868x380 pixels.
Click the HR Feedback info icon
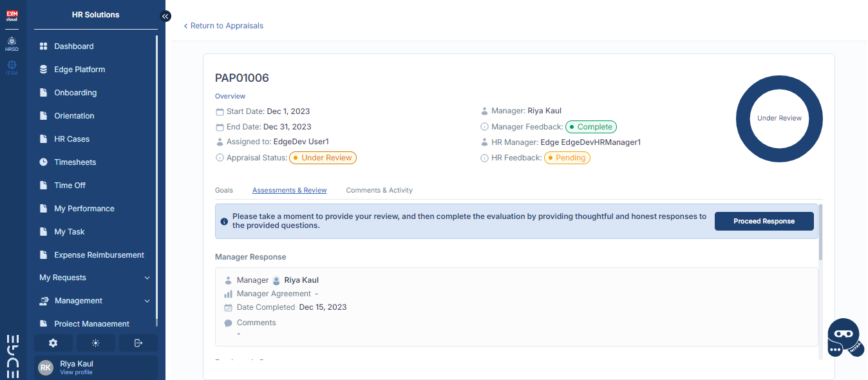[x=485, y=158]
